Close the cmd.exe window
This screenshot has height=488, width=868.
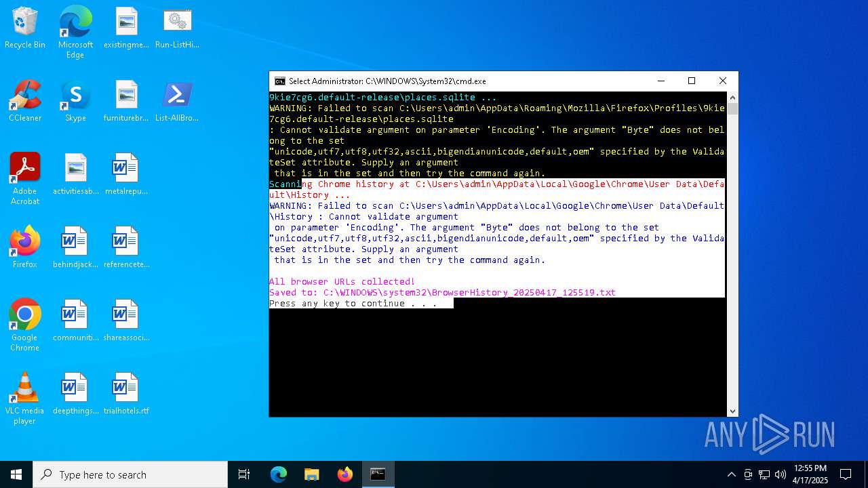pos(723,81)
